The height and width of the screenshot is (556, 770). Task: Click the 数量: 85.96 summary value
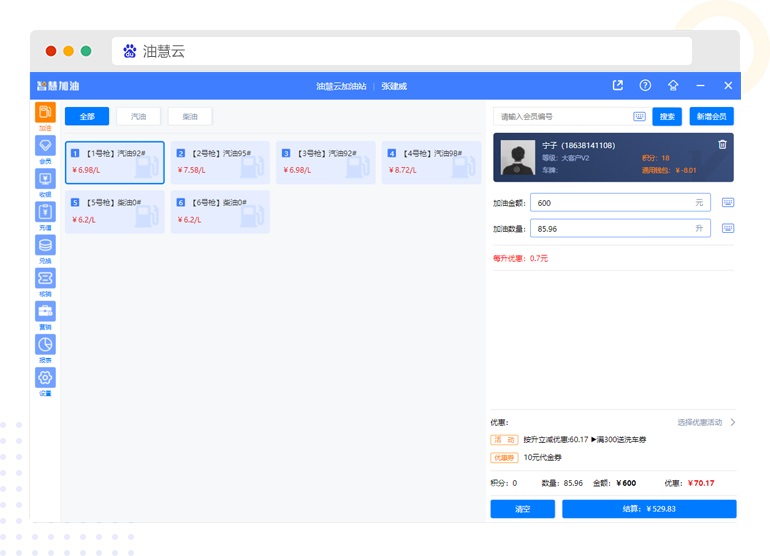(562, 483)
